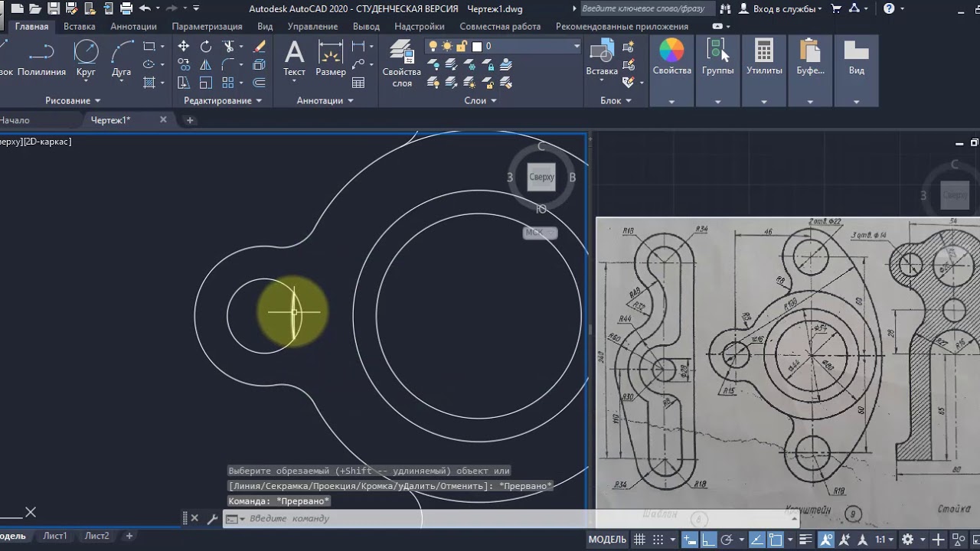
Task: Pick the Rotate tool in Редактирование panel
Action: click(x=206, y=47)
